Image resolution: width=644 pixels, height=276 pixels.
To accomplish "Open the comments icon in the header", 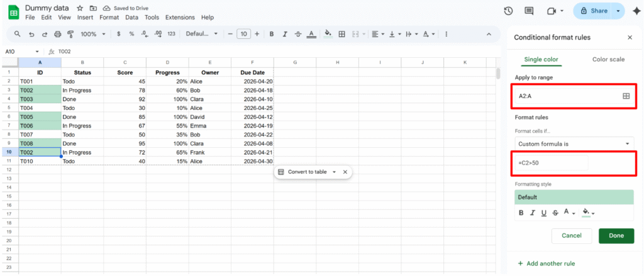I will tap(529, 11).
